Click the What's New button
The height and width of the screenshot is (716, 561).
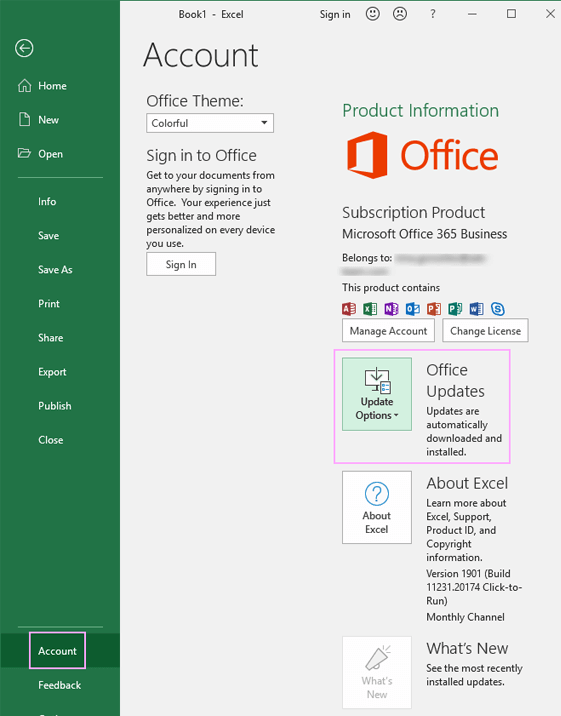[377, 672]
